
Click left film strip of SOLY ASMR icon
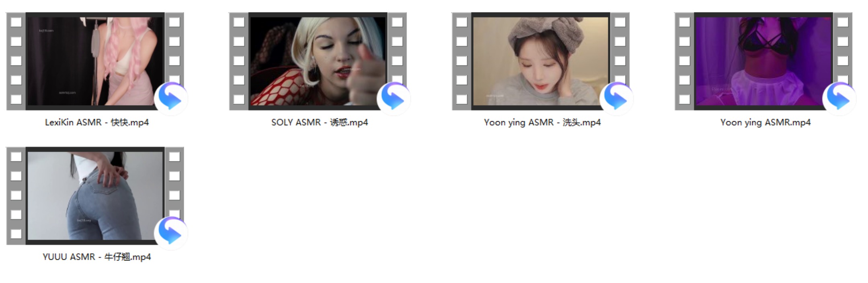coord(239,61)
